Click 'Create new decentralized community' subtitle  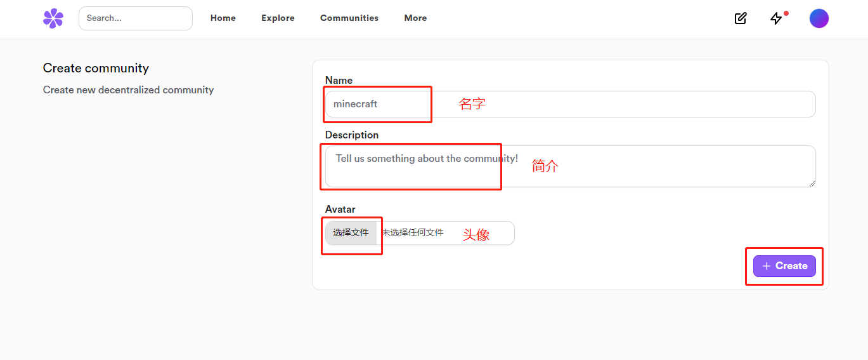pyautogui.click(x=129, y=90)
